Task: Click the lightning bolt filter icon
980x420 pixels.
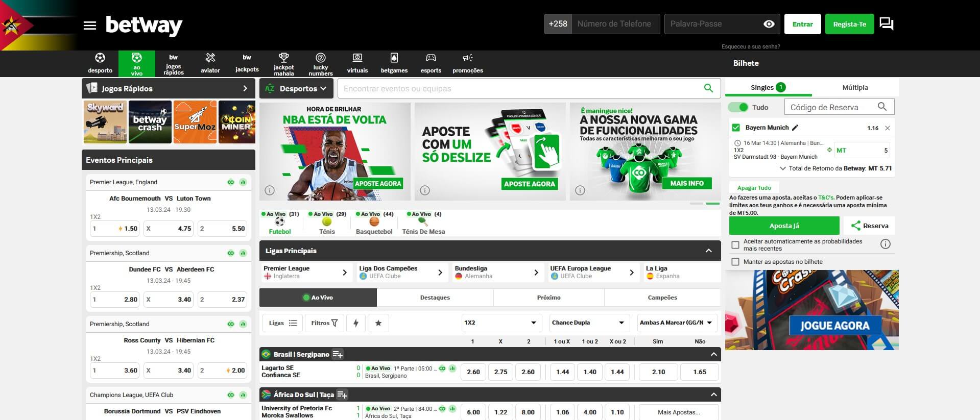Action: pos(356,323)
